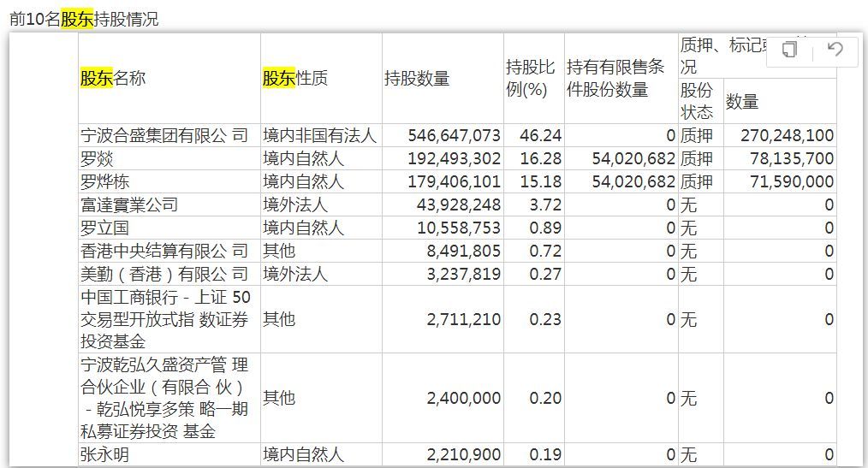
Task: Click pledged quantity 270,248,100
Action: pos(788,135)
